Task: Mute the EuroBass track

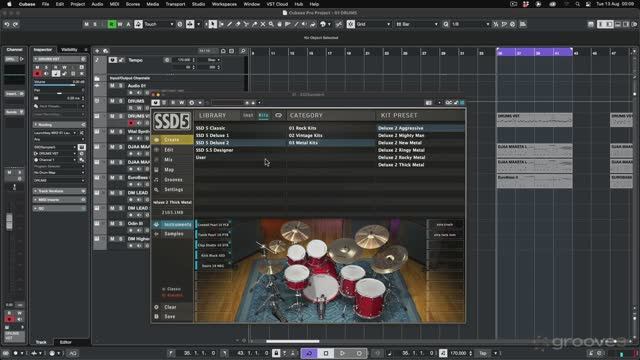Action: 112,178
